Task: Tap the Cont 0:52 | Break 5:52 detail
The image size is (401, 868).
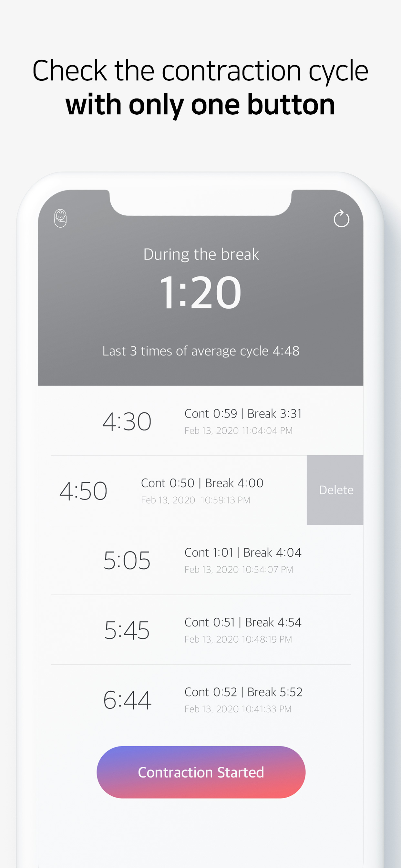Action: 243,692
